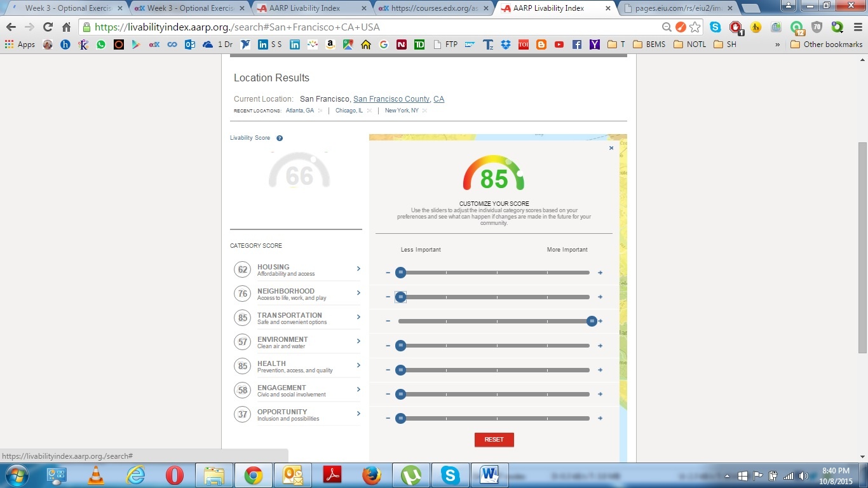Image resolution: width=868 pixels, height=488 pixels.
Task: Open the Google Play bookmark
Action: [136, 44]
